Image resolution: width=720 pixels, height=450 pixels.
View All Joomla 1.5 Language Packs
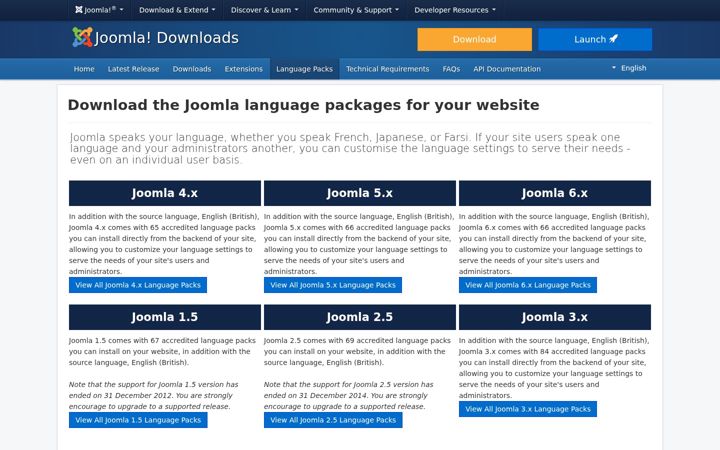[x=138, y=420]
